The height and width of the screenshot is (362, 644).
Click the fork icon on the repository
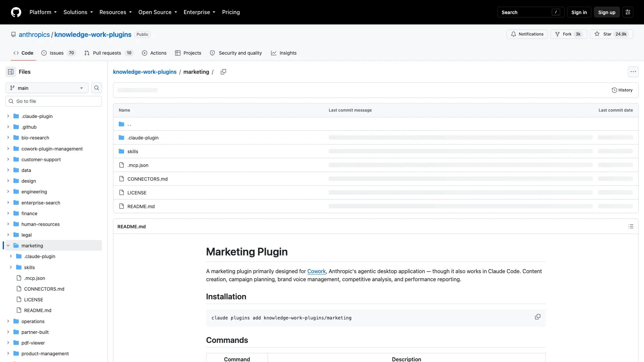pos(557,34)
